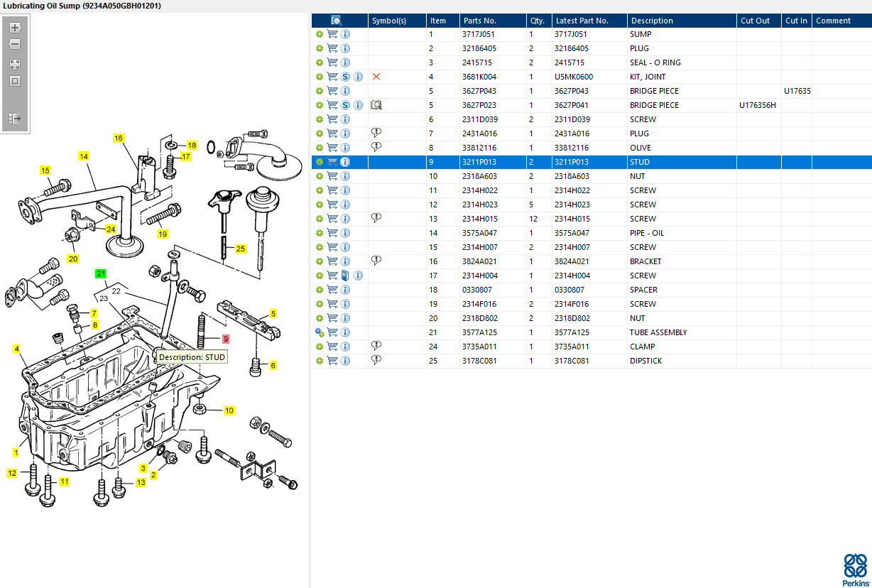Select callout 16 on the diagram
872x588 pixels.
118,138
